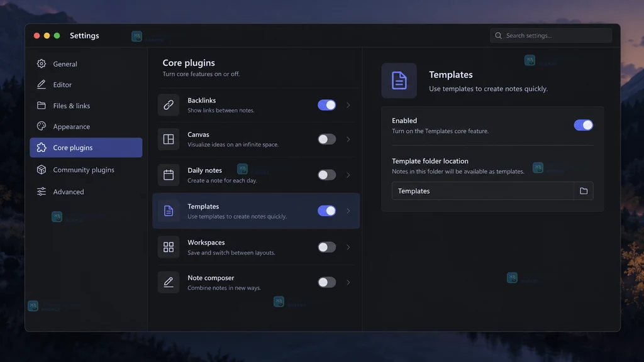The image size is (644, 362).
Task: Click the "Template folder location" label
Action: tap(430, 161)
